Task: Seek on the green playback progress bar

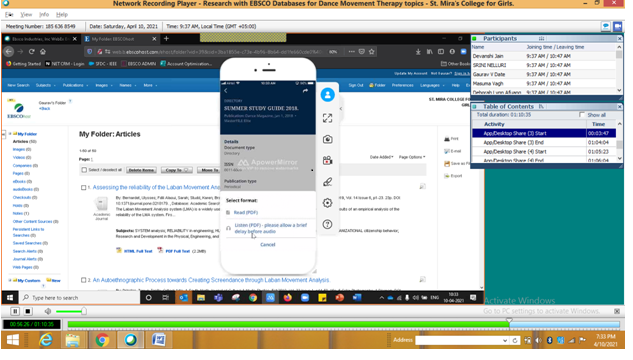Action: pos(344,324)
